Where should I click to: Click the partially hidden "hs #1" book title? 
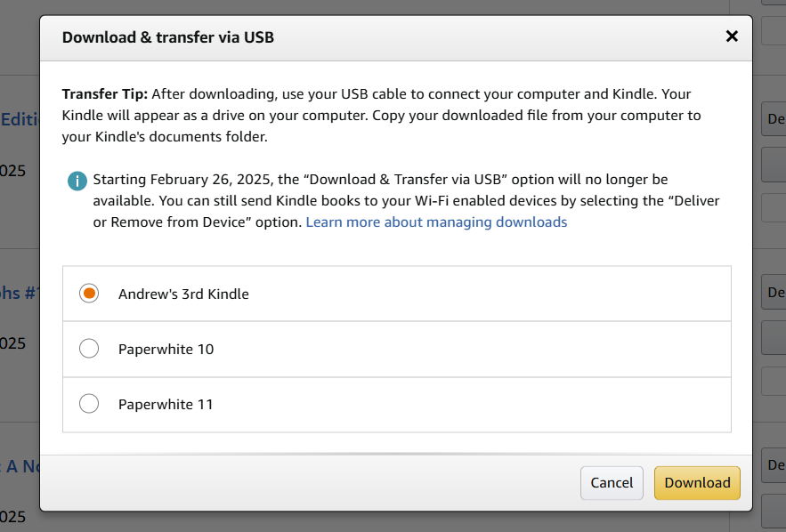click(19, 293)
